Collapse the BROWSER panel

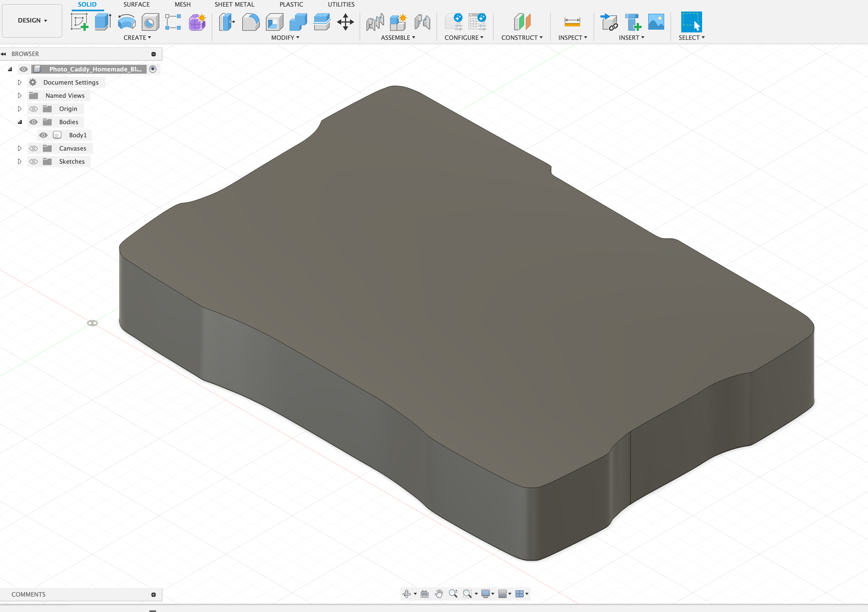[x=3, y=54]
